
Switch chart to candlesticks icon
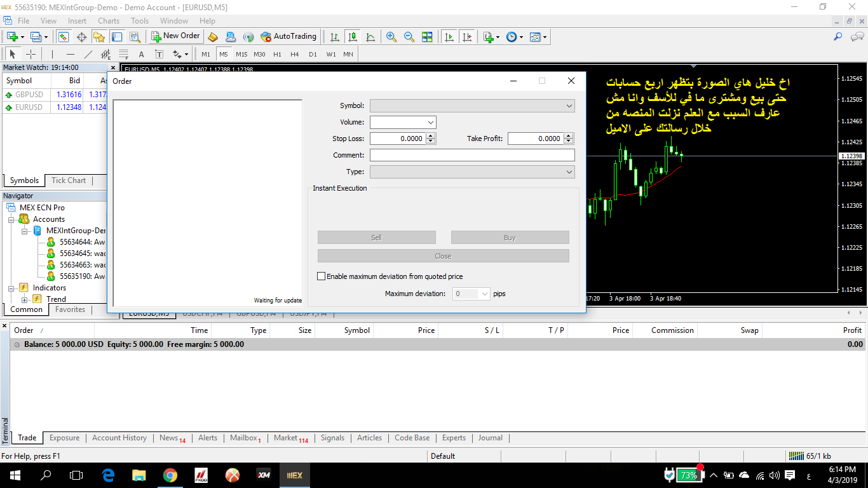point(353,37)
